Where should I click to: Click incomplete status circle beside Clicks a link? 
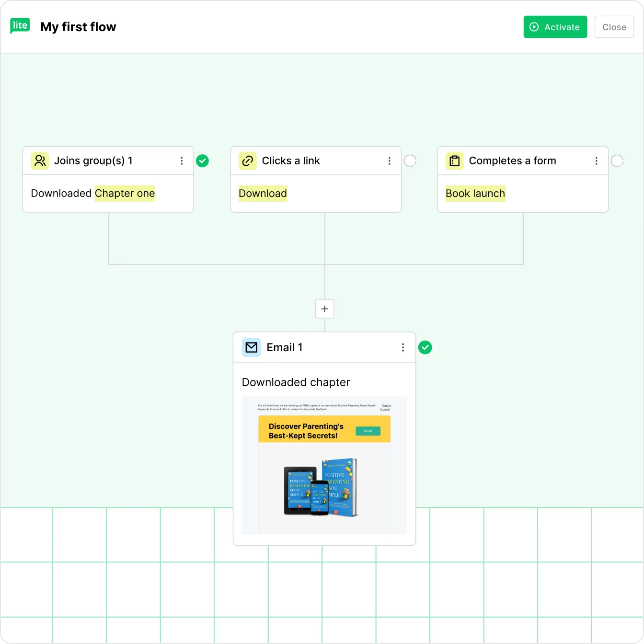[x=410, y=161]
